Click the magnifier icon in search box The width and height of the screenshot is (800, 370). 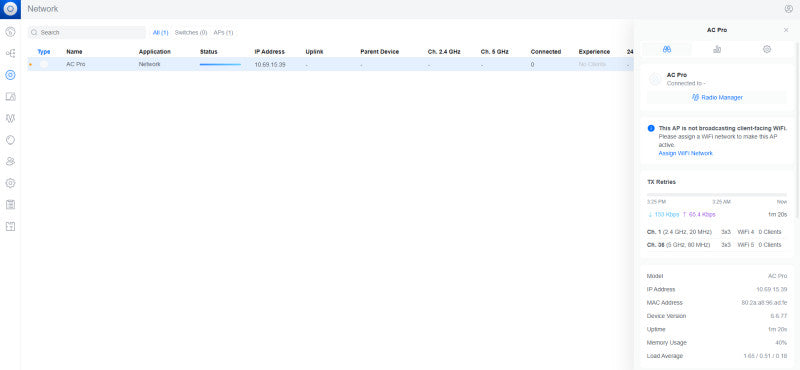coord(34,33)
